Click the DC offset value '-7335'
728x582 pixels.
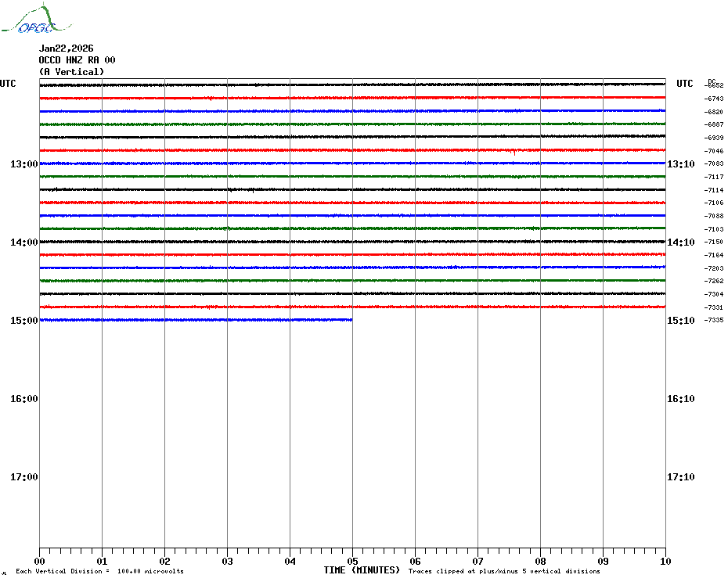point(714,320)
